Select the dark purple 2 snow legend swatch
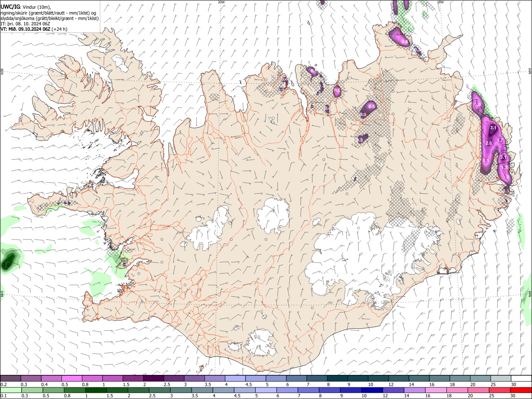The width and height of the screenshot is (532, 399). point(153,379)
